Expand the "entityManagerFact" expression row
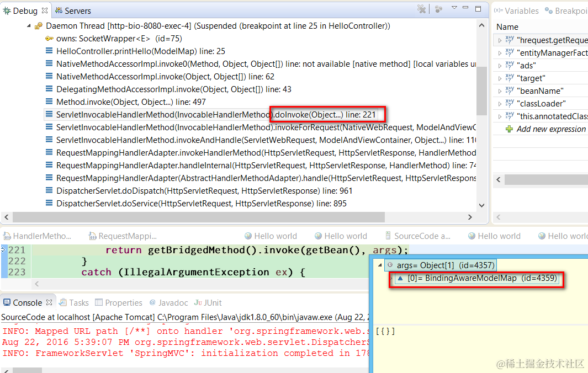Screen dimensions: 588x373 click(x=500, y=53)
